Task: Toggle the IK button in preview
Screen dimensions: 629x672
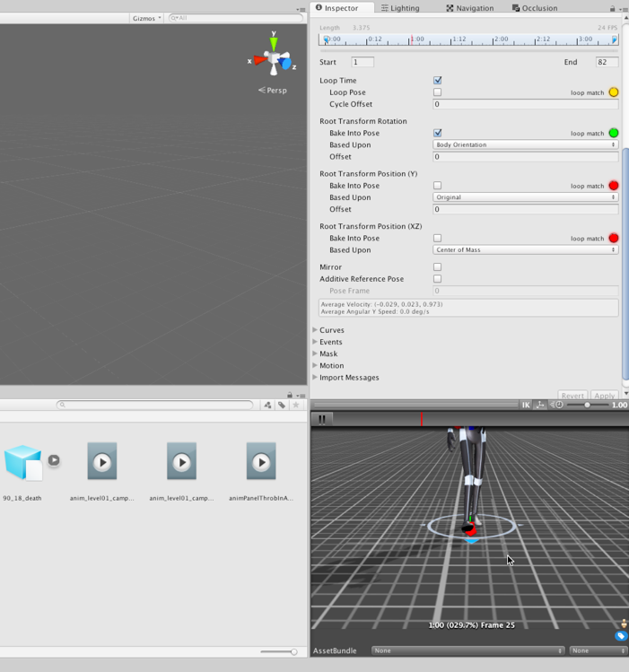Action: (526, 405)
